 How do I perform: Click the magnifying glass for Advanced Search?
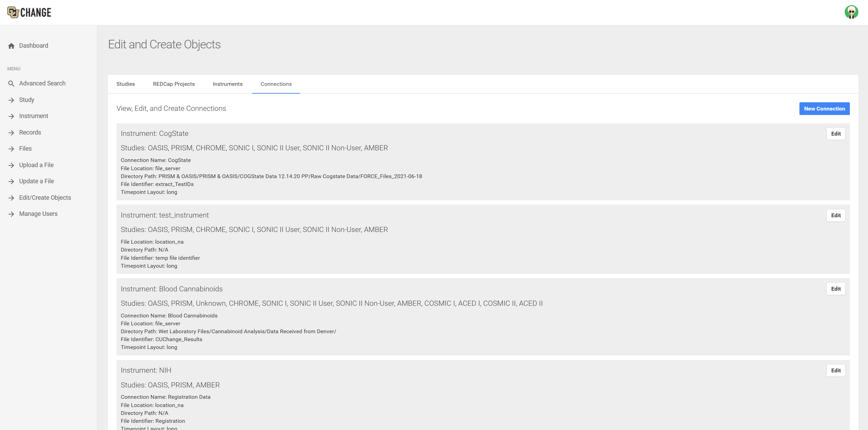tap(11, 83)
